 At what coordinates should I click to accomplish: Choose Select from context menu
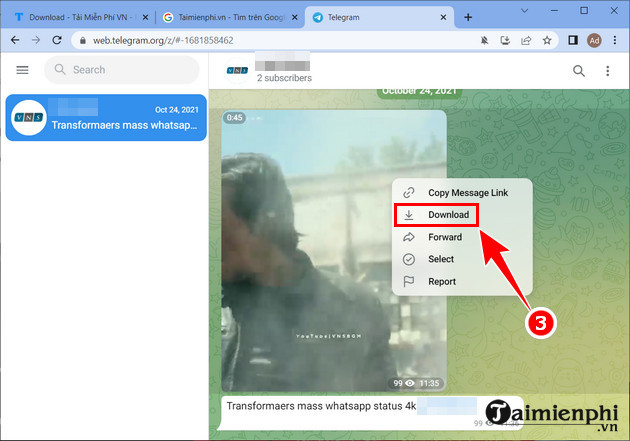(462, 259)
